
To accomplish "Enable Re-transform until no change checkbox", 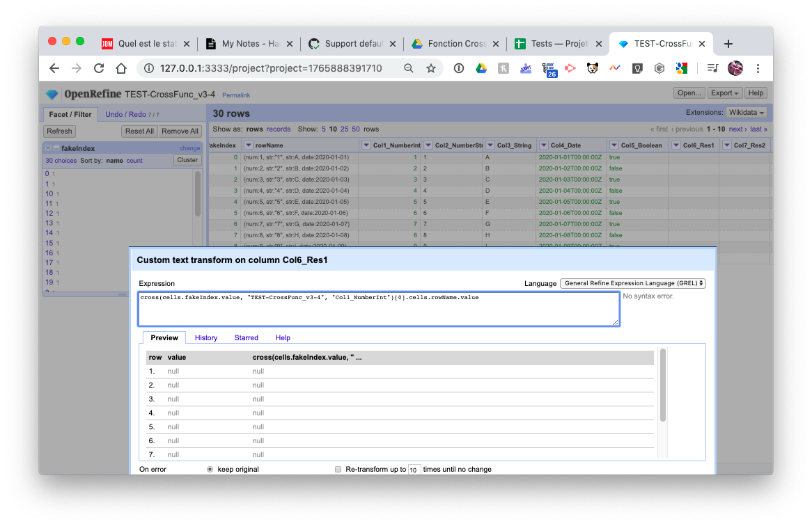I will coord(338,470).
